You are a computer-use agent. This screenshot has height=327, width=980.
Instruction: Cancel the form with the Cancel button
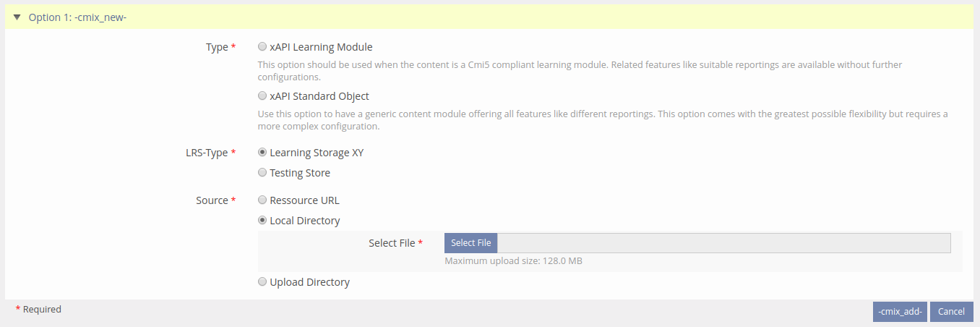pos(951,312)
